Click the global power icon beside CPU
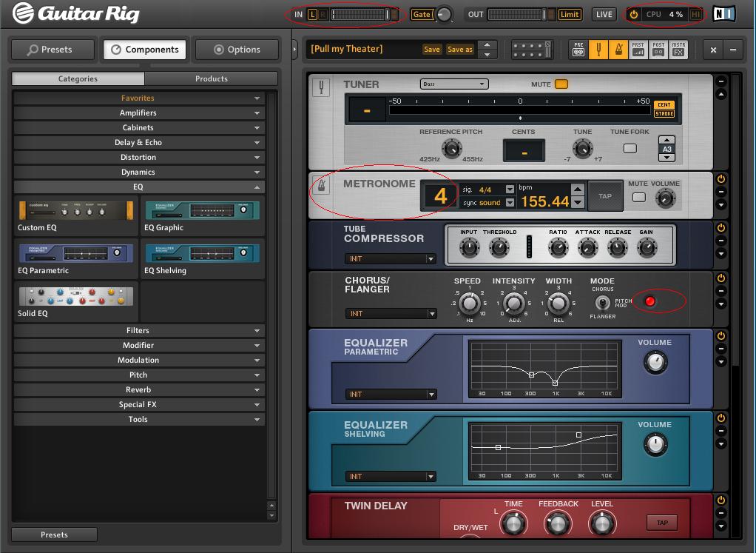Screen dimensions: 756x553 [x=633, y=14]
